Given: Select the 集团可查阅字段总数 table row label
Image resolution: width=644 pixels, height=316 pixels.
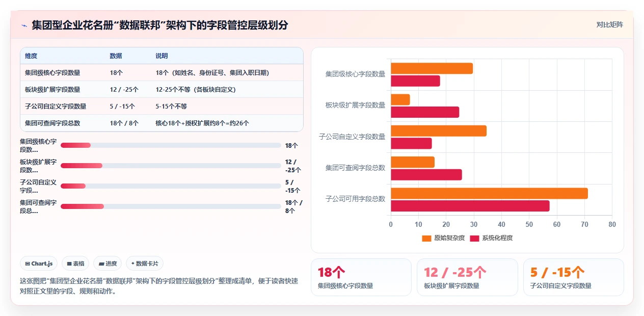Looking at the screenshot, I should pyautogui.click(x=52, y=123).
